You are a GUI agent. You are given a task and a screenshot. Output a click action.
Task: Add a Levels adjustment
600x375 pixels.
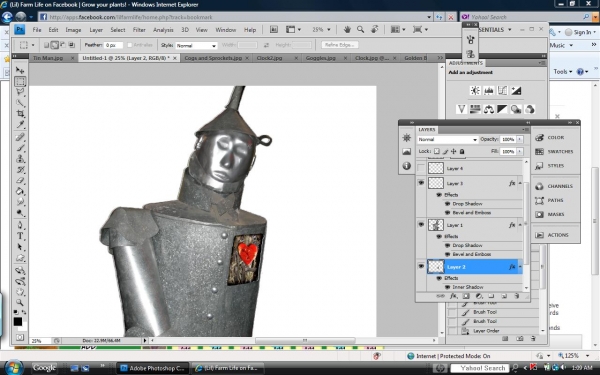[489, 90]
